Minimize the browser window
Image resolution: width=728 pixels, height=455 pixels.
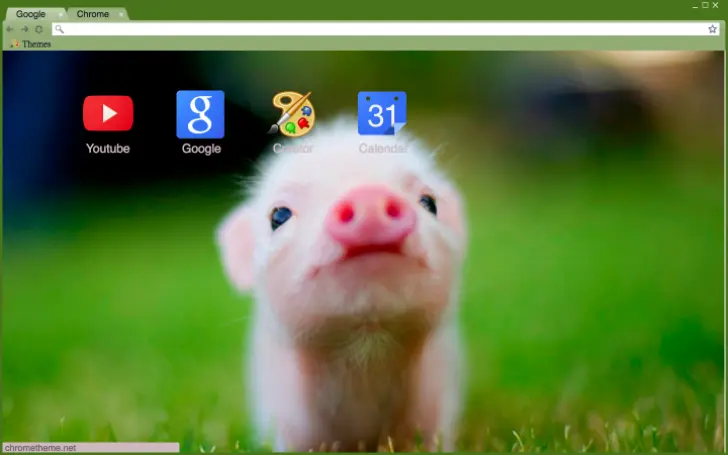[x=695, y=6]
